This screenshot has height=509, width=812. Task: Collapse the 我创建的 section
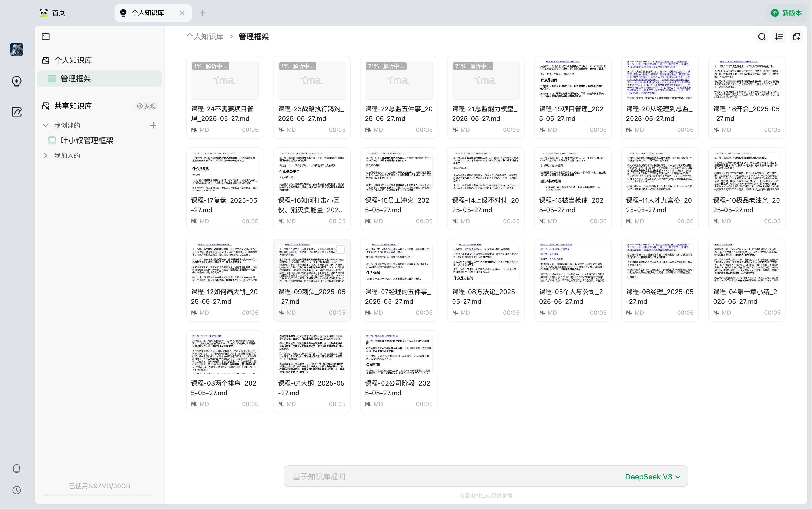[46, 125]
